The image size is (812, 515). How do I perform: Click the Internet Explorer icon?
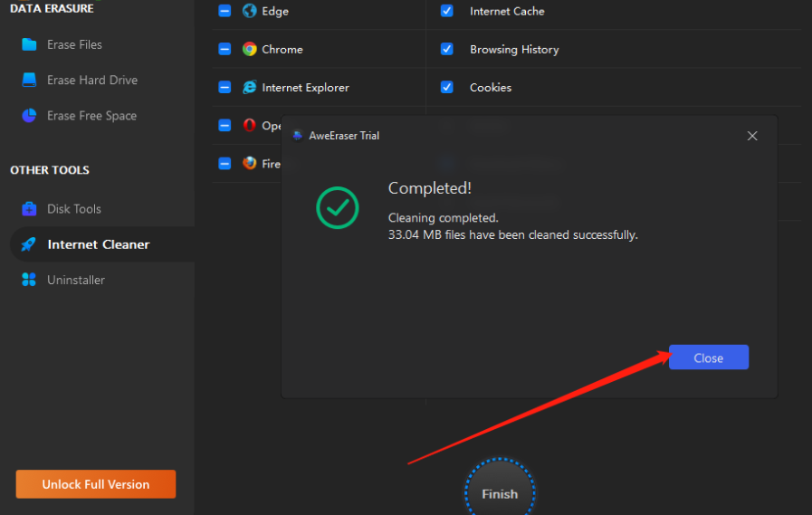tap(250, 87)
